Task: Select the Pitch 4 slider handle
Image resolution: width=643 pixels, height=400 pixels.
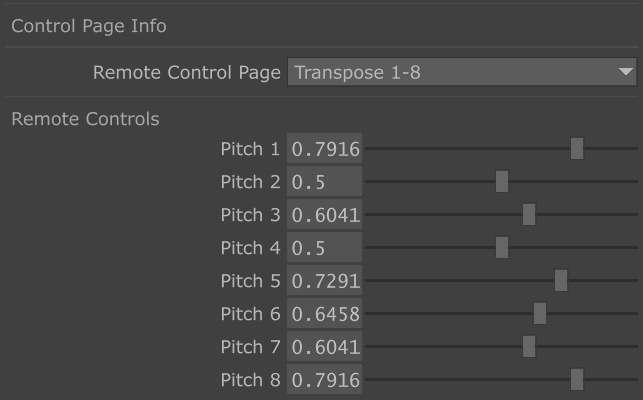Action: [502, 248]
